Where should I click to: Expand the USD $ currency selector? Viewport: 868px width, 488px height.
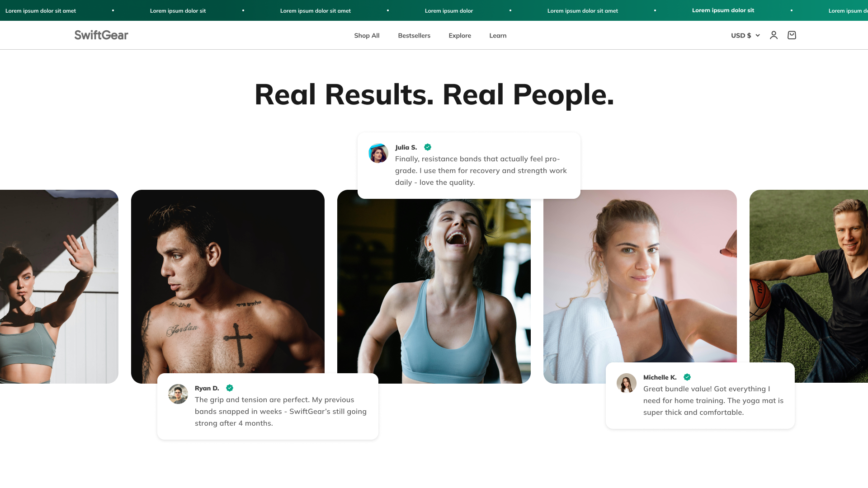coord(745,35)
